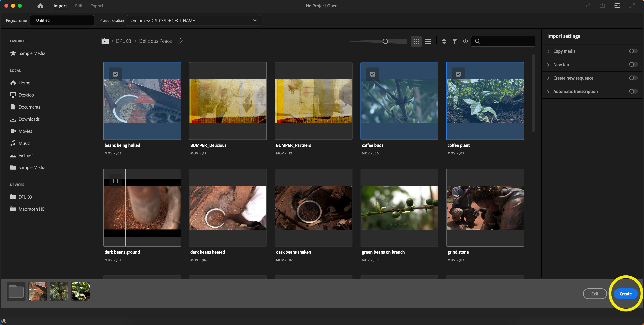Click the Exit button to cancel
644x325 pixels.
(x=595, y=293)
